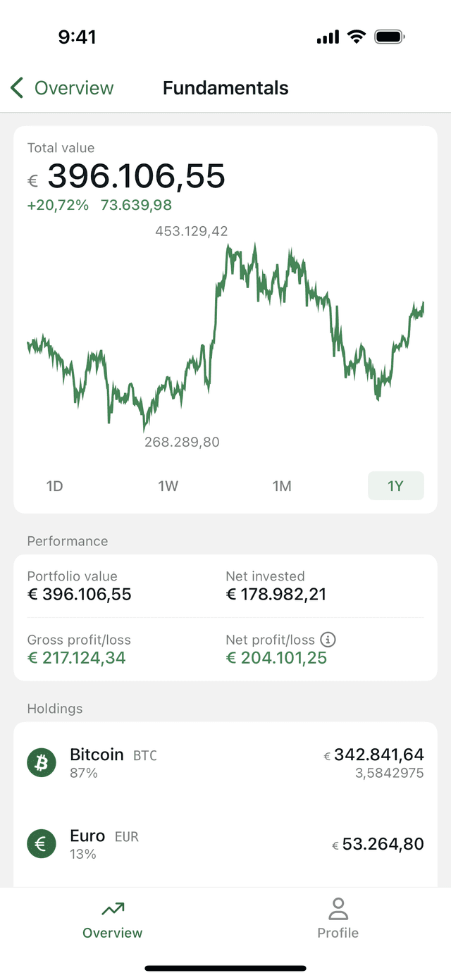Tap the Net profit/loss info icon
The width and height of the screenshot is (451, 980).
pyautogui.click(x=328, y=640)
